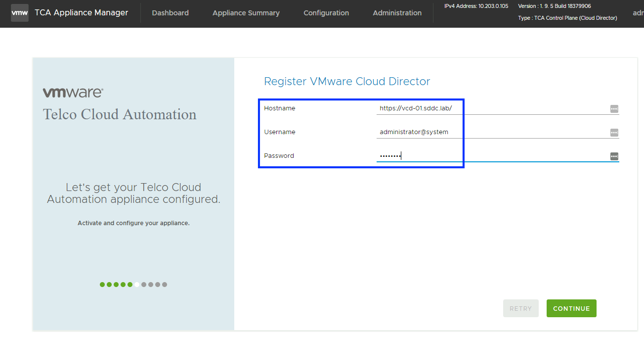
Task: Open the Configuration menu
Action: pos(326,13)
